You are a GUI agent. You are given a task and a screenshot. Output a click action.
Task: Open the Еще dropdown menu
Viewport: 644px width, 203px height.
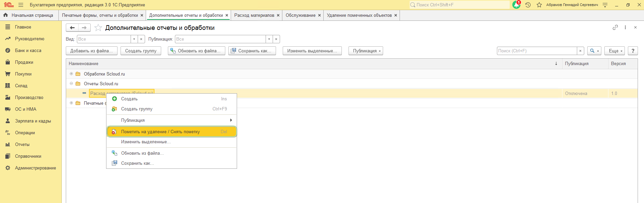click(614, 51)
